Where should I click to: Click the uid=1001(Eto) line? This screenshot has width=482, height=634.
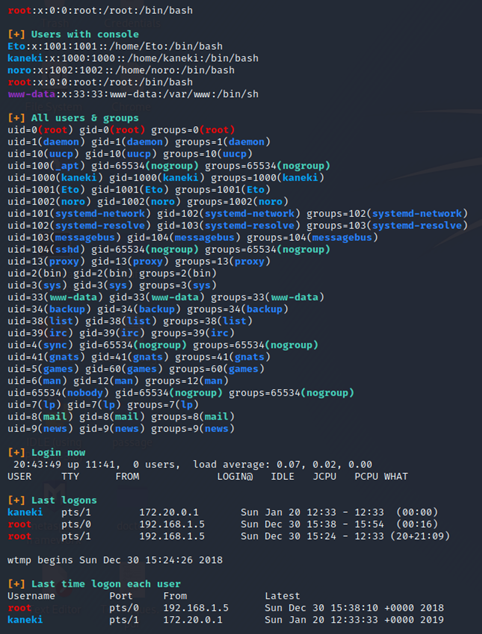(139, 190)
